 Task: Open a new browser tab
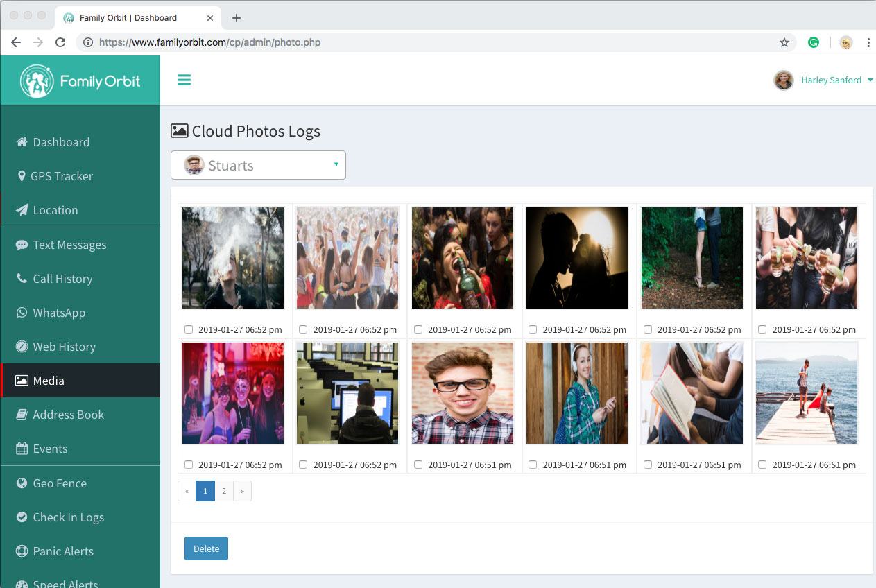click(237, 18)
